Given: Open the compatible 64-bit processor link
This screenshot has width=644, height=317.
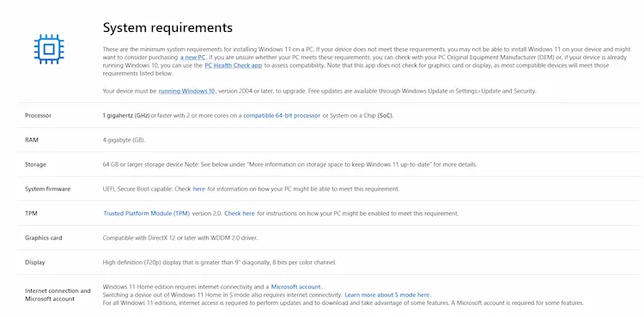Looking at the screenshot, I should [282, 116].
